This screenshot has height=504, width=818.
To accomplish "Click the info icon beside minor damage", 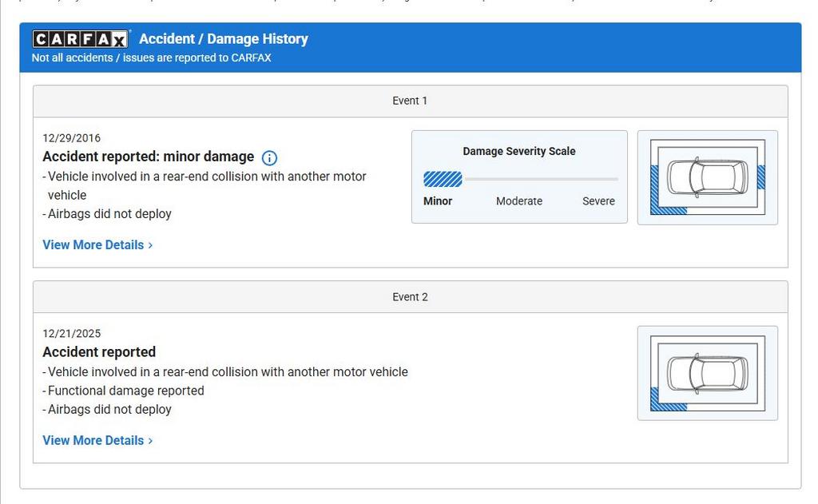I will coord(269,157).
